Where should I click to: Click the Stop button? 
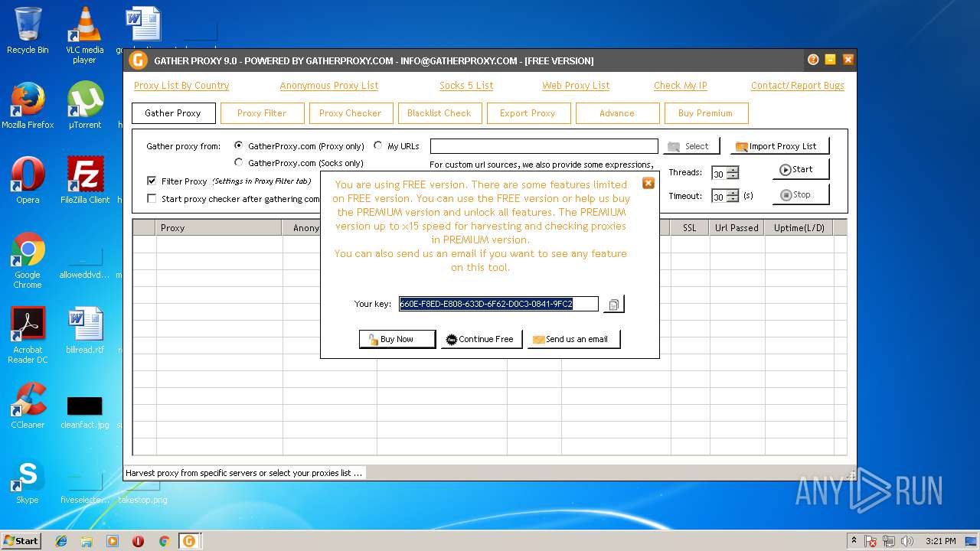[801, 194]
